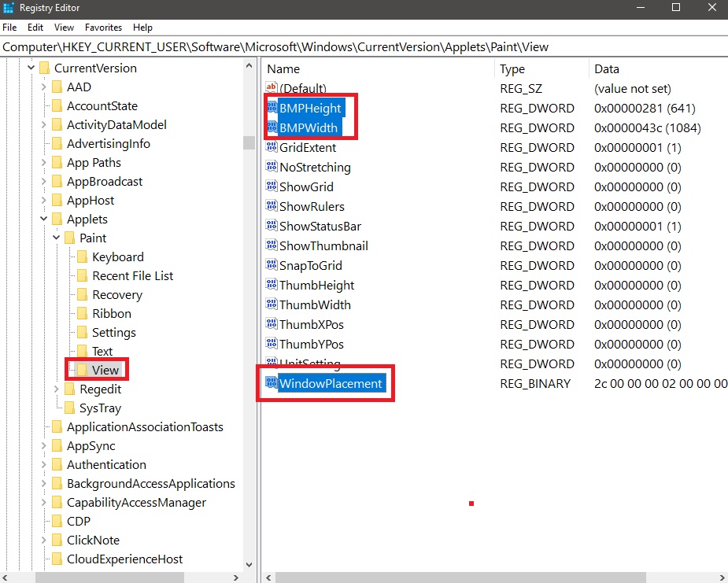Click the NoStretching DWORD icon
728x583 pixels.
coord(272,167)
